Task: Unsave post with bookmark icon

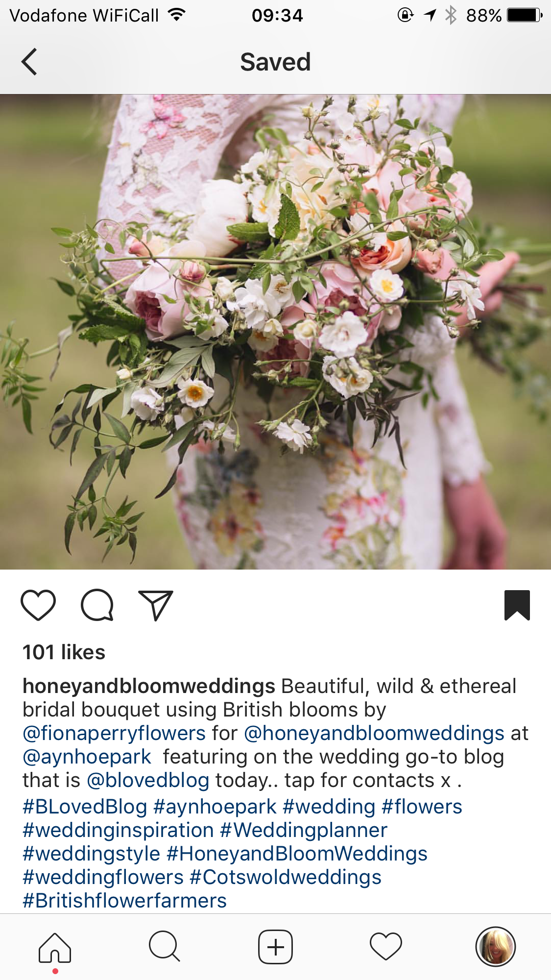Action: (x=517, y=605)
